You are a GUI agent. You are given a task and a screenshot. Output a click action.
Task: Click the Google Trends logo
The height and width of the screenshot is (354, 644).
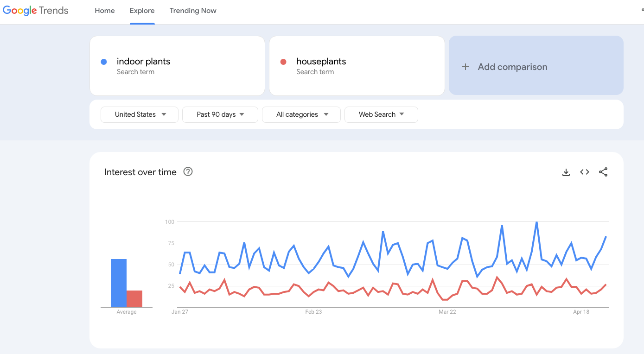tap(36, 11)
